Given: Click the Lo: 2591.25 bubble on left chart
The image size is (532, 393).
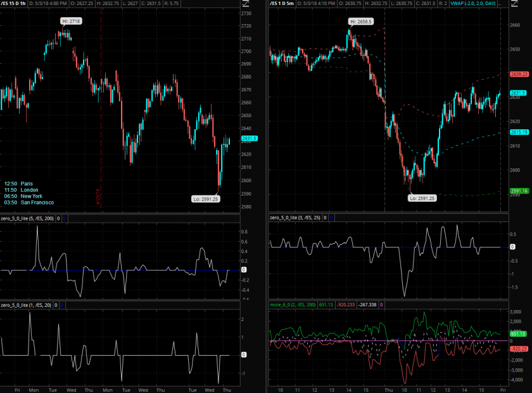Looking at the screenshot, I should click(x=207, y=198).
